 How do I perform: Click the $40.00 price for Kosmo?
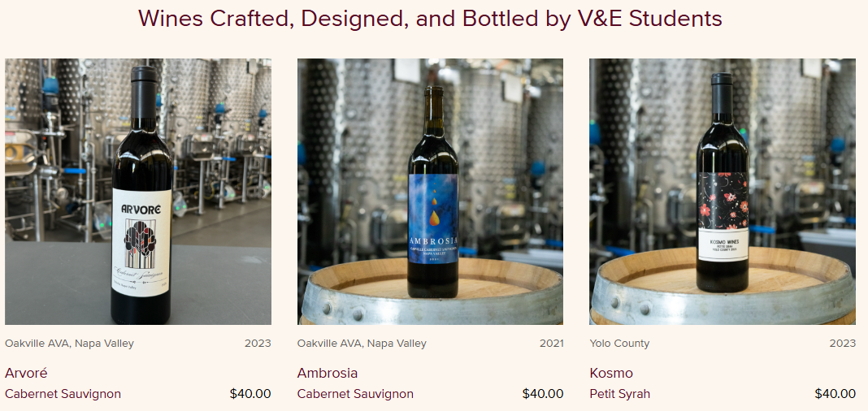[835, 394]
